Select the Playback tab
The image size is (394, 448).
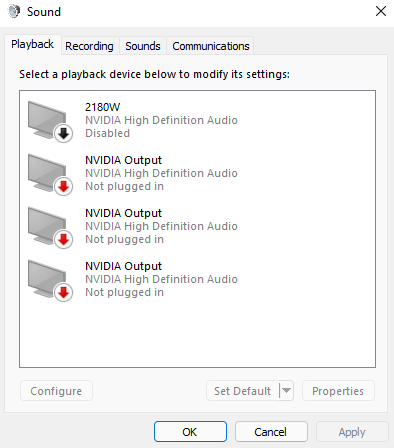pos(32,44)
